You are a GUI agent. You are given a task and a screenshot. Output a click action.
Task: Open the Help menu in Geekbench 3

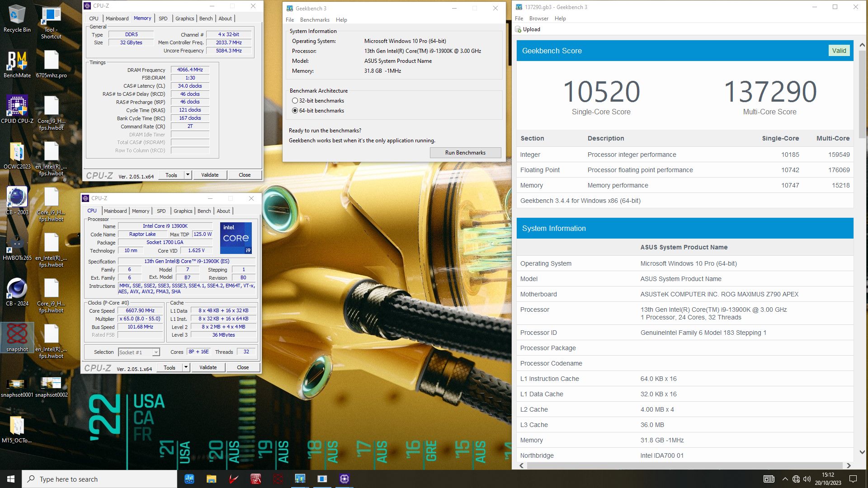(x=341, y=20)
